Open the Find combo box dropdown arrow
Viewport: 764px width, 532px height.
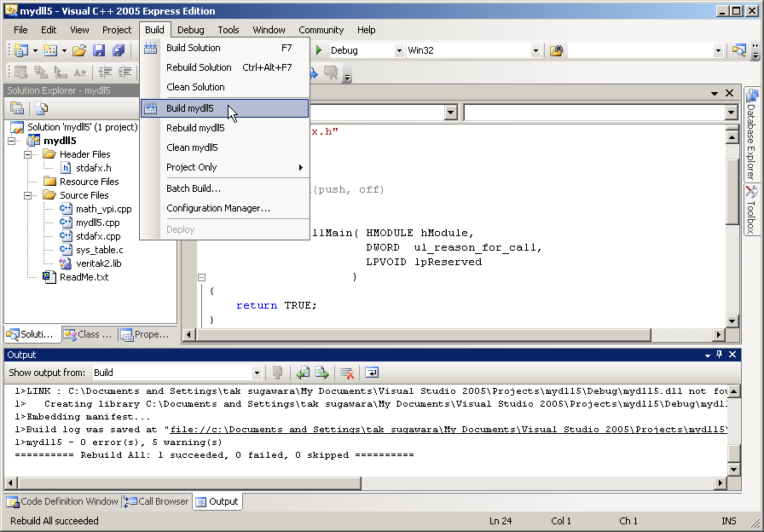(718, 50)
